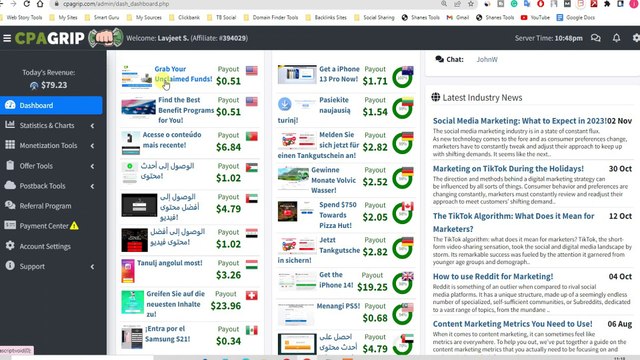The image size is (640, 360).
Task: Open Backlinks Sites bookmark folder
Action: click(x=326, y=18)
